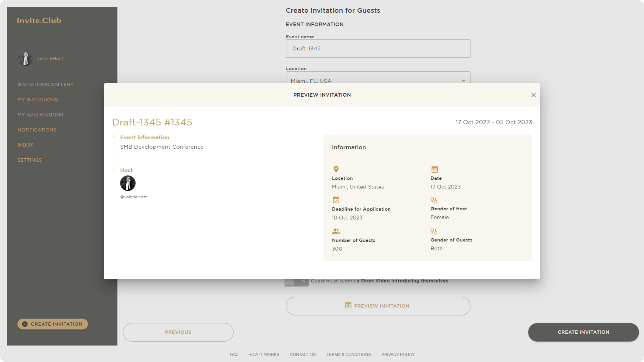644x362 pixels.
Task: Click the calendar Date icon
Action: (x=435, y=169)
